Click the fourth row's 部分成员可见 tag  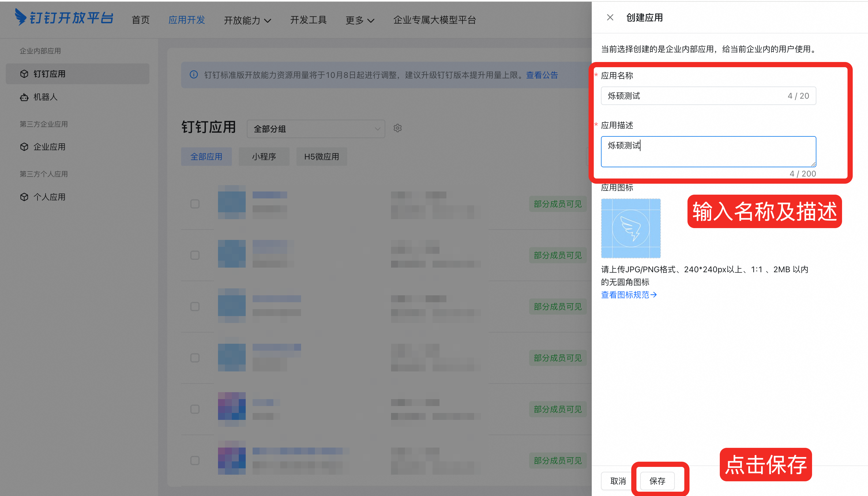click(x=558, y=358)
